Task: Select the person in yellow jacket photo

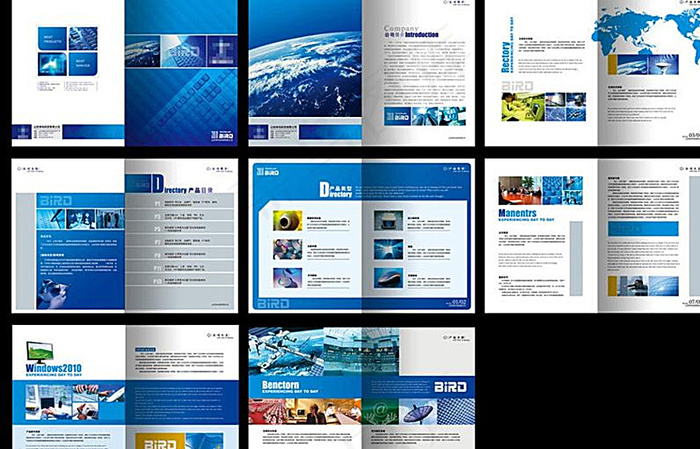Action: pos(523,107)
